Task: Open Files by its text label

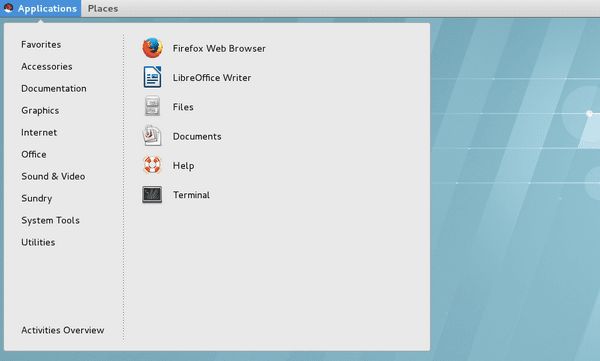Action: coord(183,107)
